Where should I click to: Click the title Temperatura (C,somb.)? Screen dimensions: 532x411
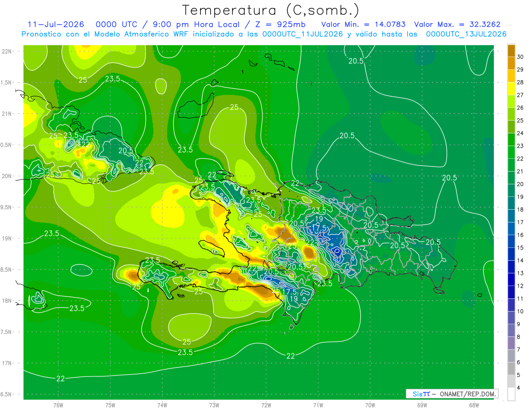click(271, 10)
